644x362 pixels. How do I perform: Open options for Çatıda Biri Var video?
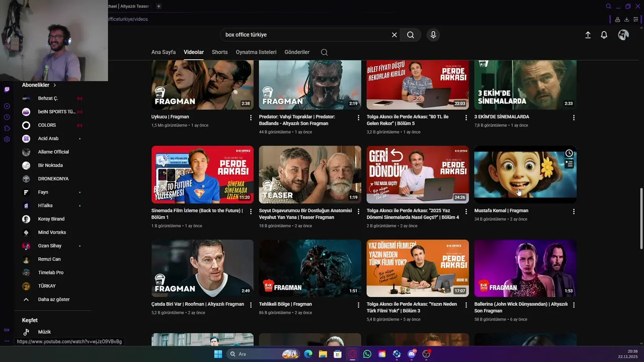point(251,305)
